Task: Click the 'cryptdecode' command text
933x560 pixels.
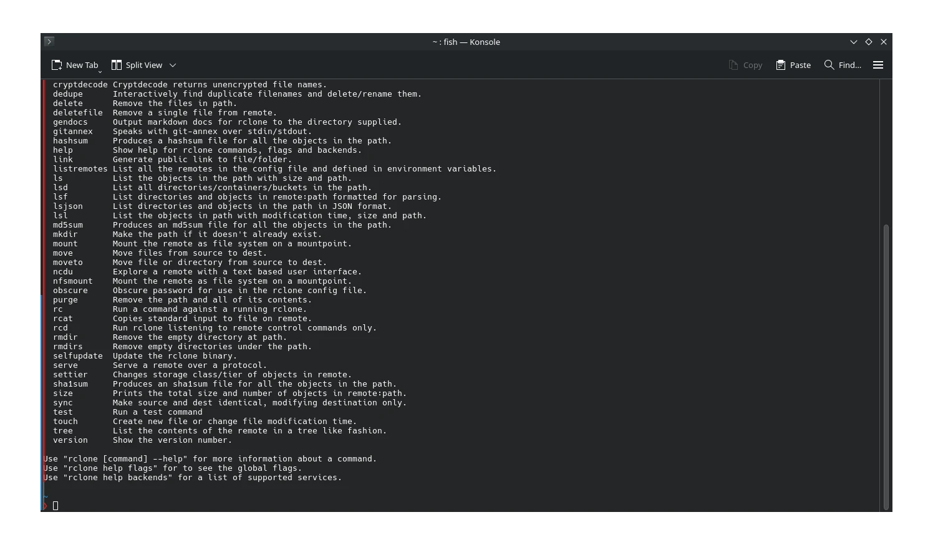Action: point(80,85)
